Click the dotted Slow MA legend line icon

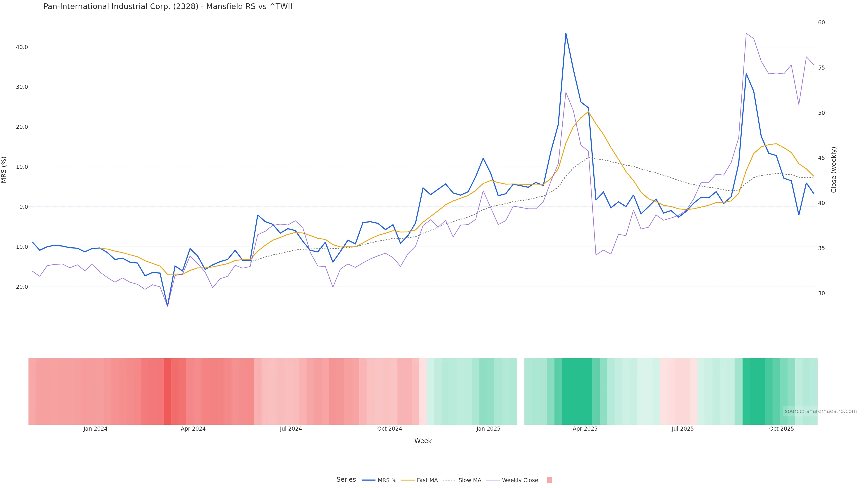click(x=449, y=480)
